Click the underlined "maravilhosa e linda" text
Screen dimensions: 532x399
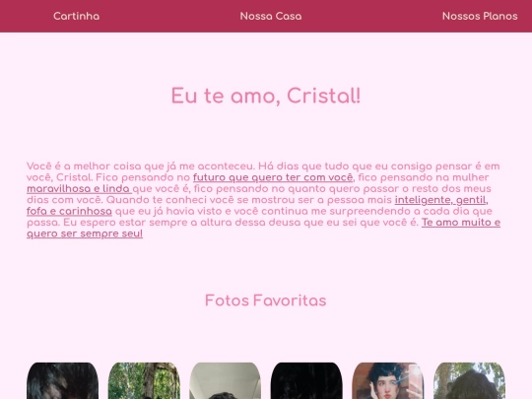click(79, 188)
